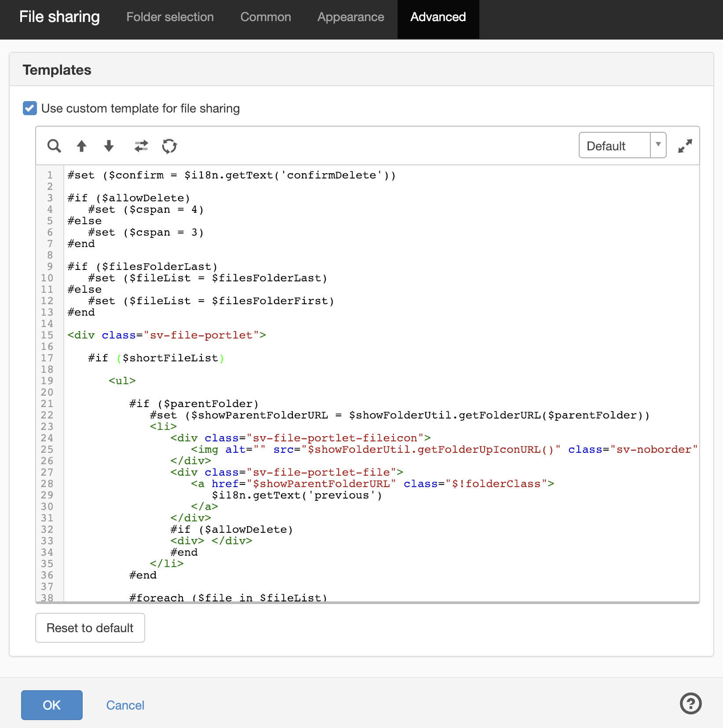This screenshot has width=723, height=728.
Task: Click '#if ($filesFolderLast)' code line
Action: coord(142,266)
